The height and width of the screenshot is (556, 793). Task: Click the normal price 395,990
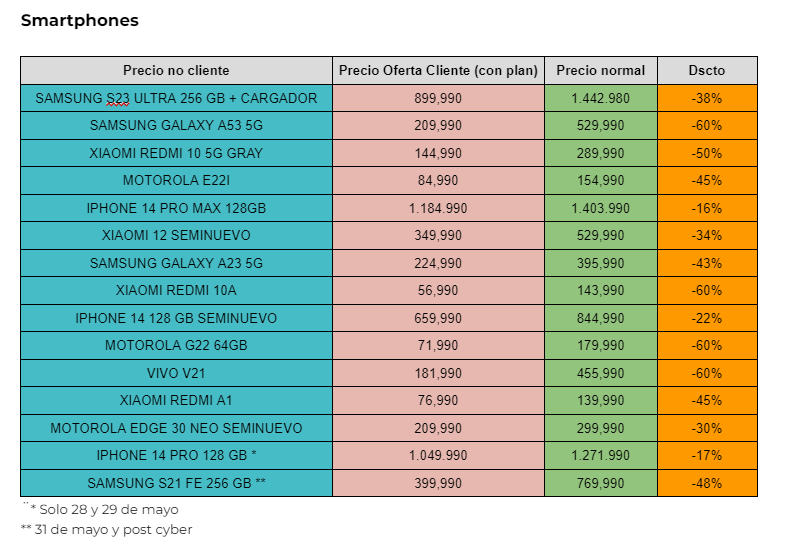[600, 263]
